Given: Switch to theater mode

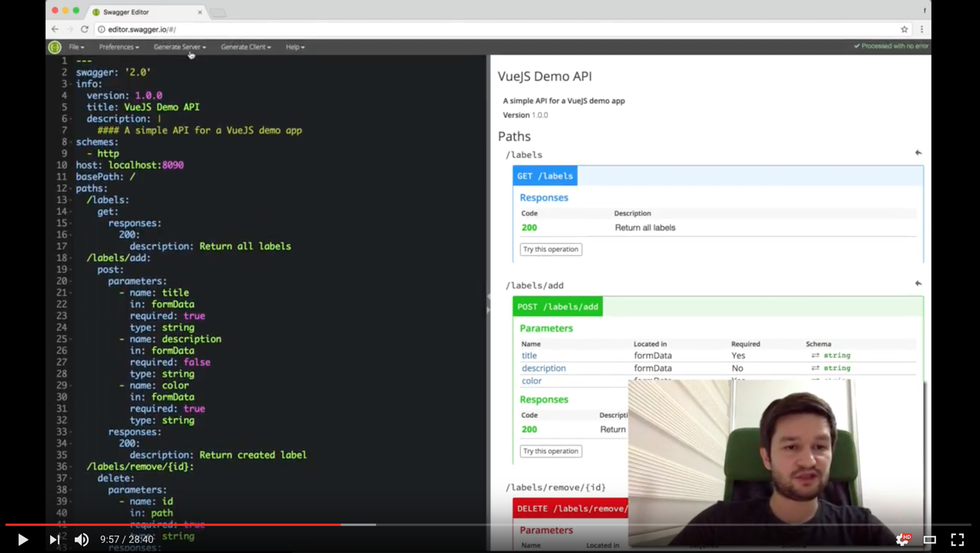Looking at the screenshot, I should [930, 540].
